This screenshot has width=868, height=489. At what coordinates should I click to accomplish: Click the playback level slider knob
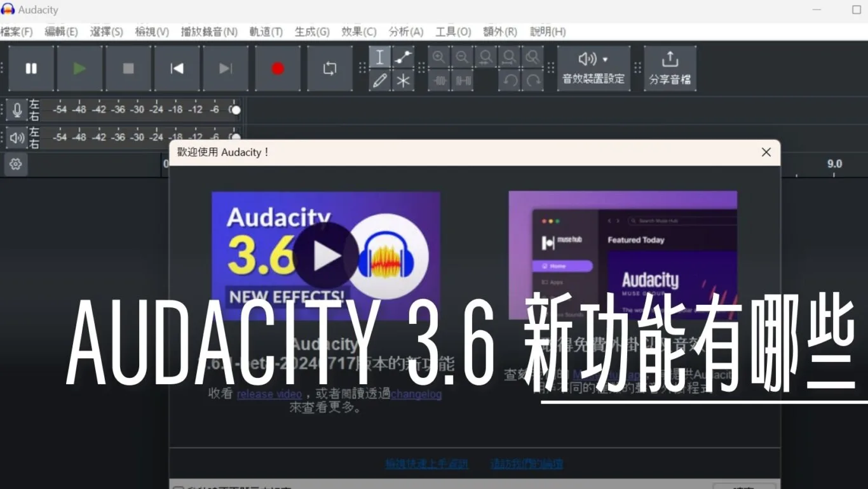(x=236, y=137)
